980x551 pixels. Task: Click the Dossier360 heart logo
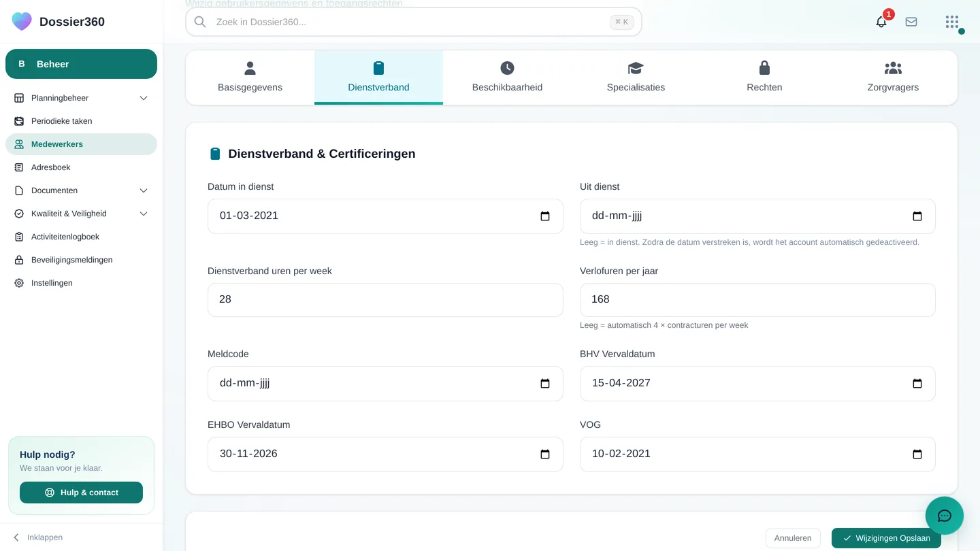(22, 21)
